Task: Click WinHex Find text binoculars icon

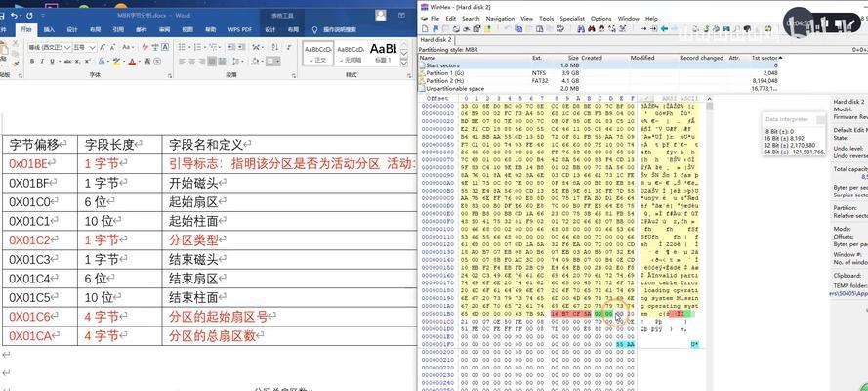Action: [581, 28]
